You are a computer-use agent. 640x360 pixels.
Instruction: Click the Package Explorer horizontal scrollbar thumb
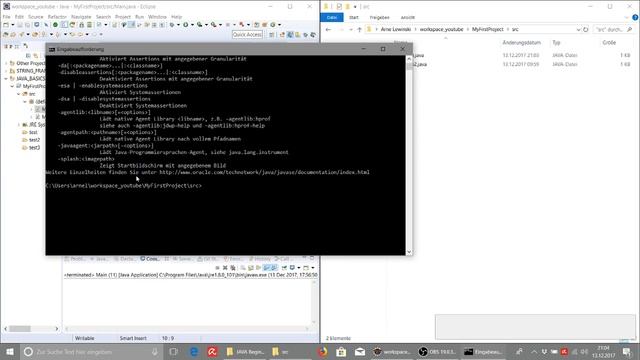20,329
